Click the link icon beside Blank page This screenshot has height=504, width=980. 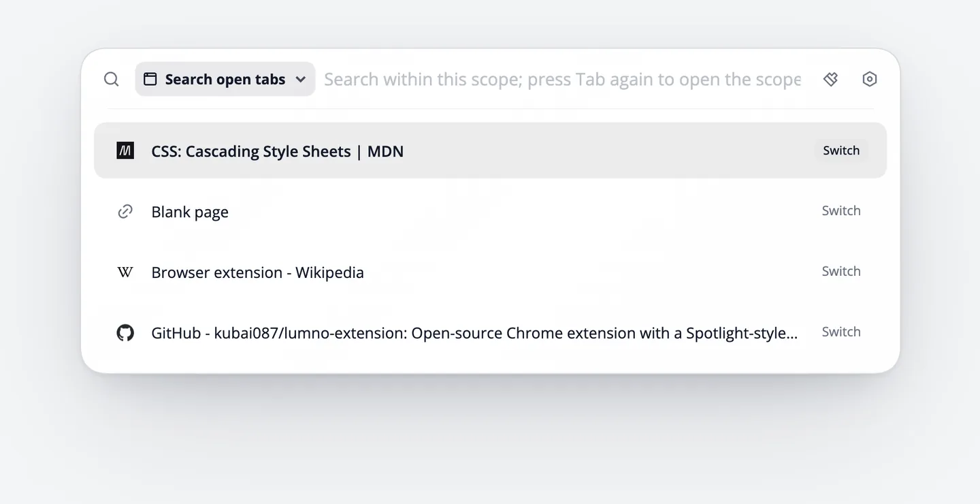pos(125,211)
